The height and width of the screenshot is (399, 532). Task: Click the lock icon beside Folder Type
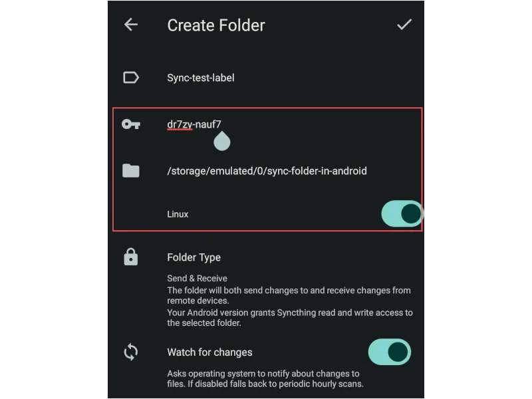click(130, 257)
